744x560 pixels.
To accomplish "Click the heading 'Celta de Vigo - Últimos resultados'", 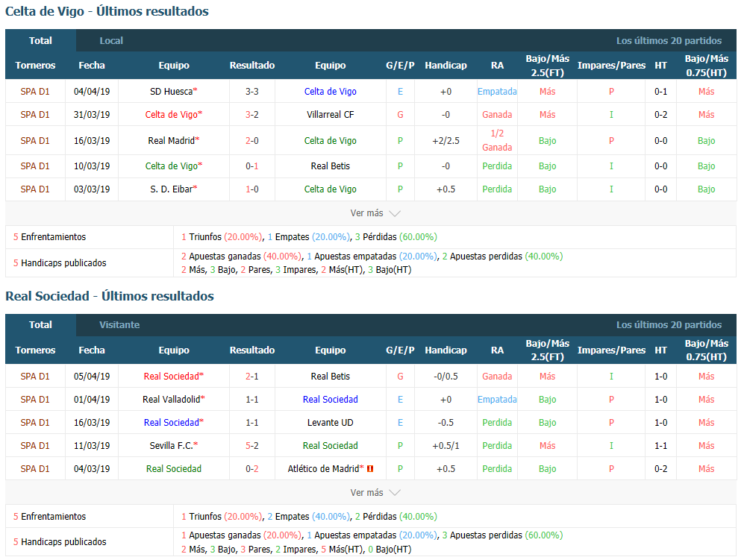I will coord(107,11).
